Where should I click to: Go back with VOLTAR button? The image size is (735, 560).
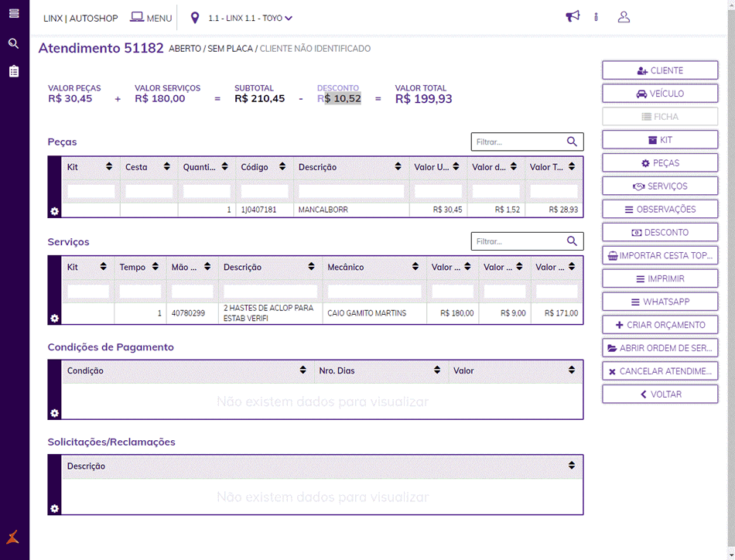pos(660,394)
